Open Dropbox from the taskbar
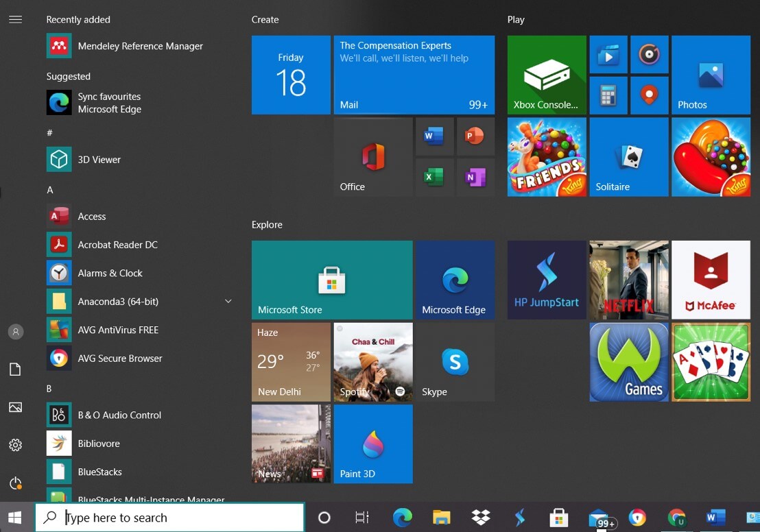 [482, 518]
